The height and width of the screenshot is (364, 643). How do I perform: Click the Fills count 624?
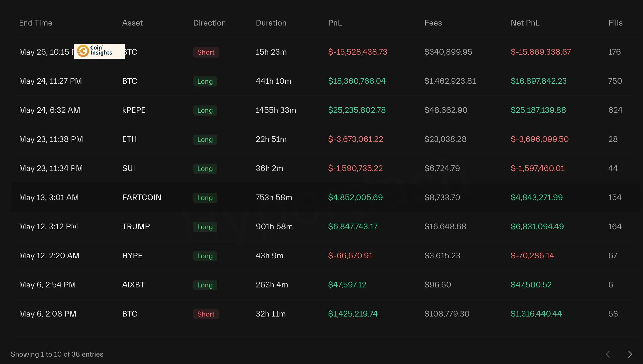[x=615, y=110]
